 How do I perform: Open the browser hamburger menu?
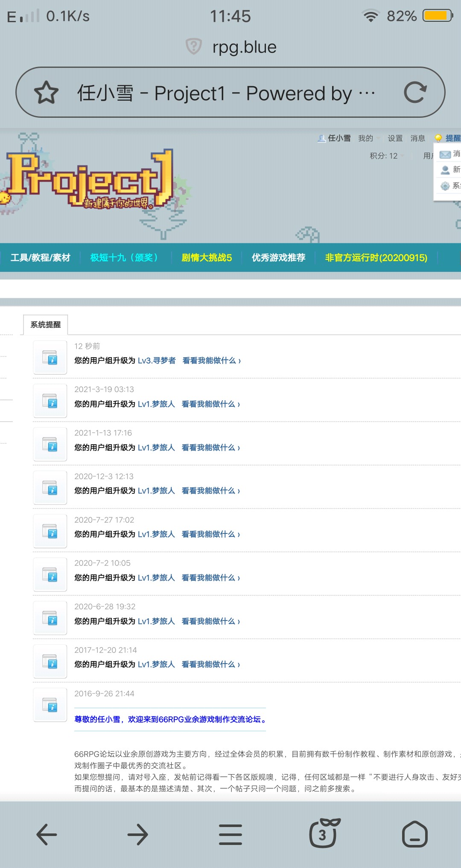[230, 834]
